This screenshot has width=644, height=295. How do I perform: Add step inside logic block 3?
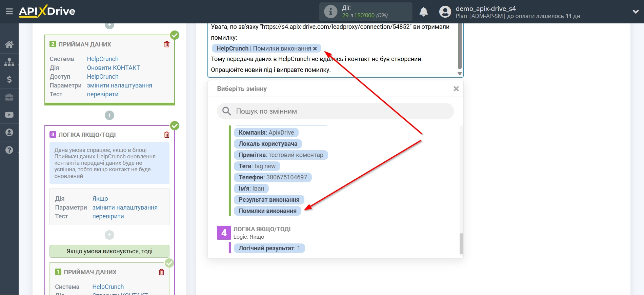[109, 235]
